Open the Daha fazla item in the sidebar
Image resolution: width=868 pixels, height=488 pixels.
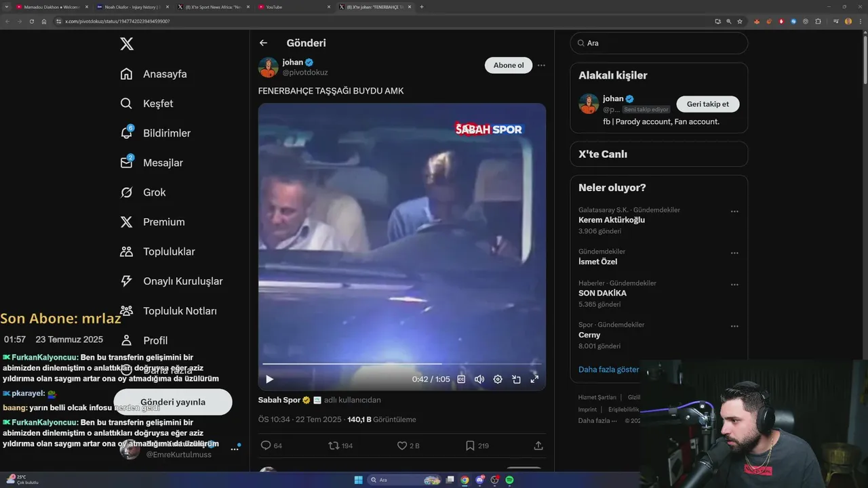click(157, 370)
